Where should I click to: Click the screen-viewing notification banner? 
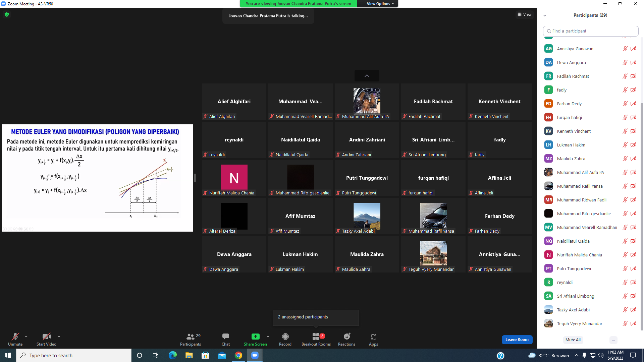click(299, 4)
